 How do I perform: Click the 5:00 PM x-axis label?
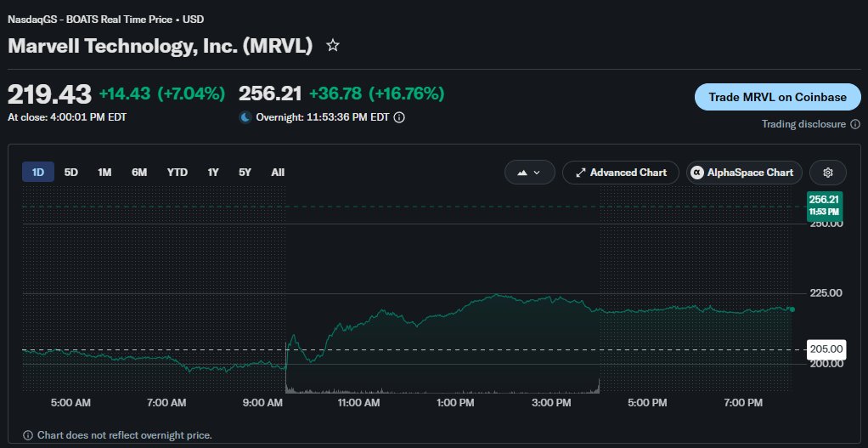tap(647, 403)
